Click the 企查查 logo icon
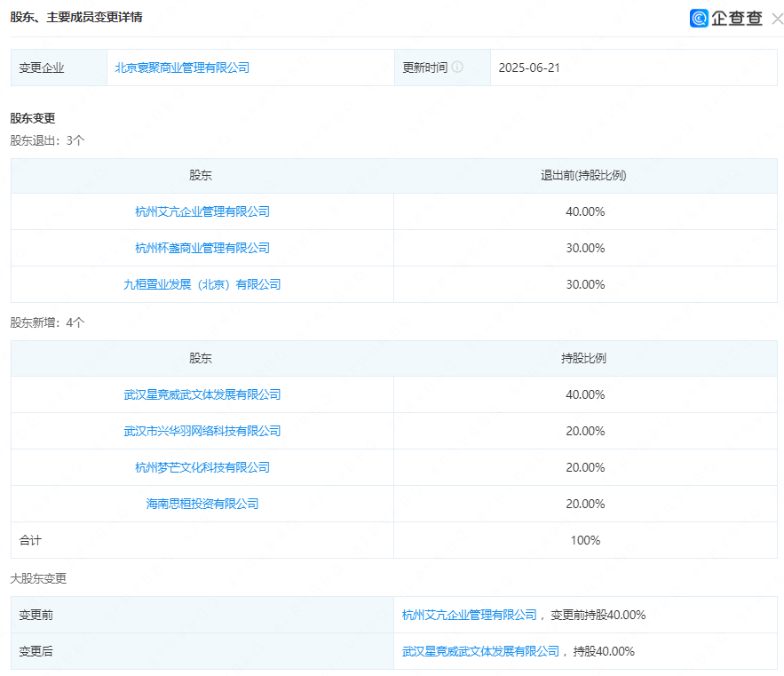The height and width of the screenshot is (676, 784). click(x=699, y=17)
